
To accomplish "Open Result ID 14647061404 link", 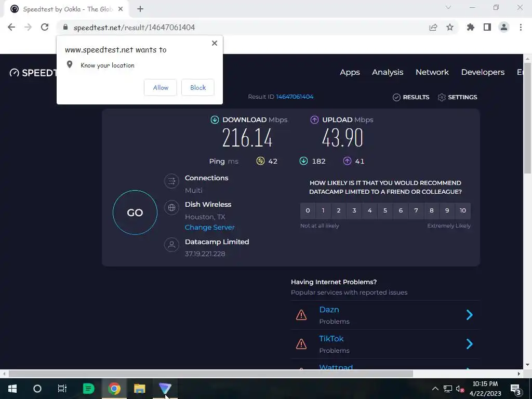I will 295,97.
